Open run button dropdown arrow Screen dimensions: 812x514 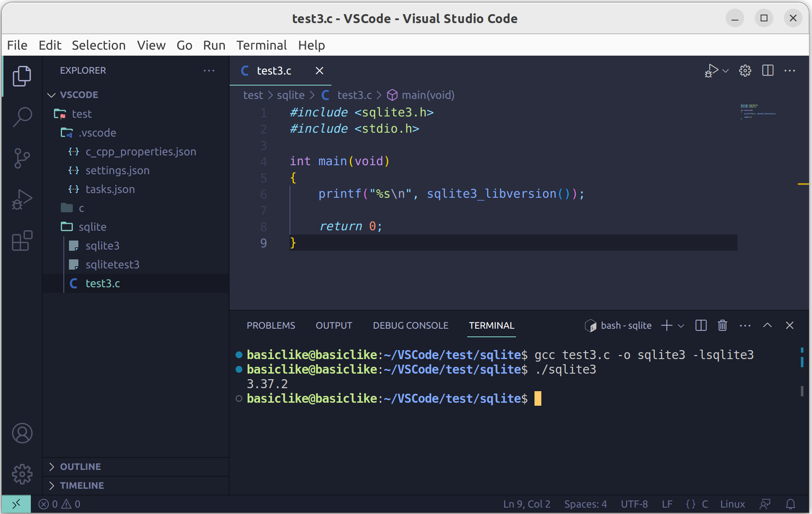pos(725,71)
